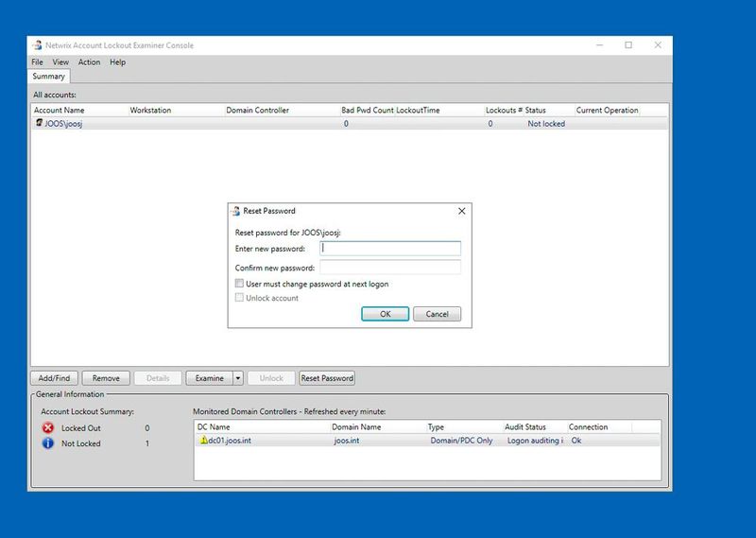Click the warning icon beside dc01.joos.int
The image size is (756, 538).
click(203, 440)
